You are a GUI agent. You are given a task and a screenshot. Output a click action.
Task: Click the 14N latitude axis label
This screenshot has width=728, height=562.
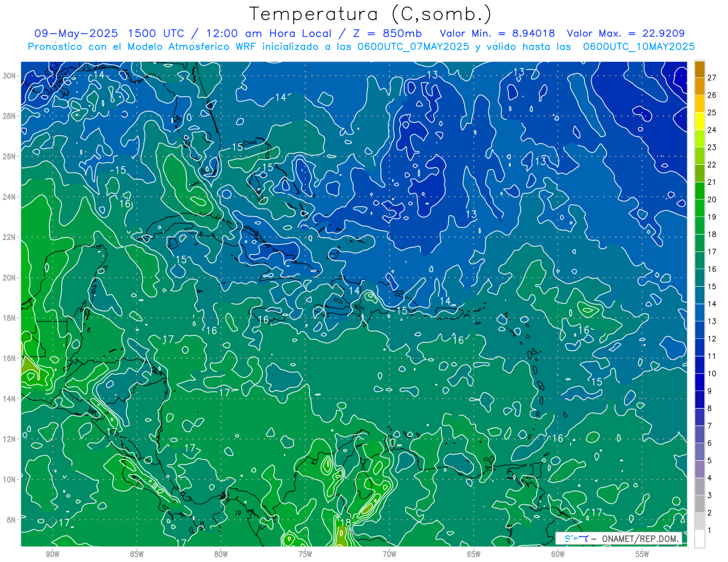click(x=10, y=399)
